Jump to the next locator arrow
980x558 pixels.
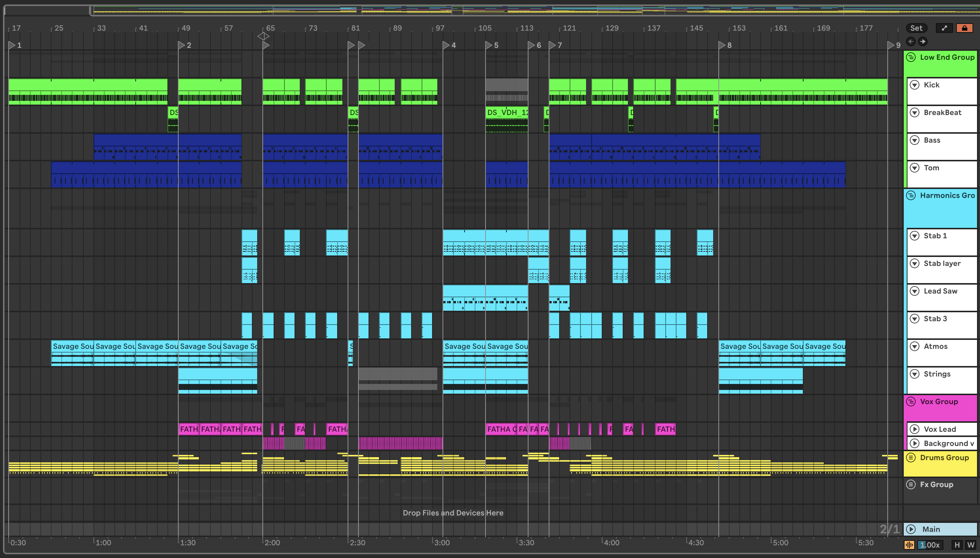[923, 41]
